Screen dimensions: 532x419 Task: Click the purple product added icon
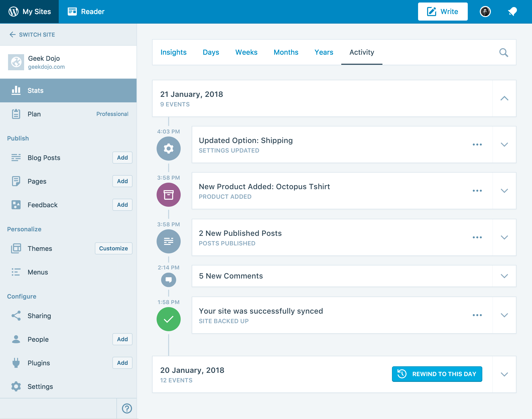pyautogui.click(x=168, y=195)
